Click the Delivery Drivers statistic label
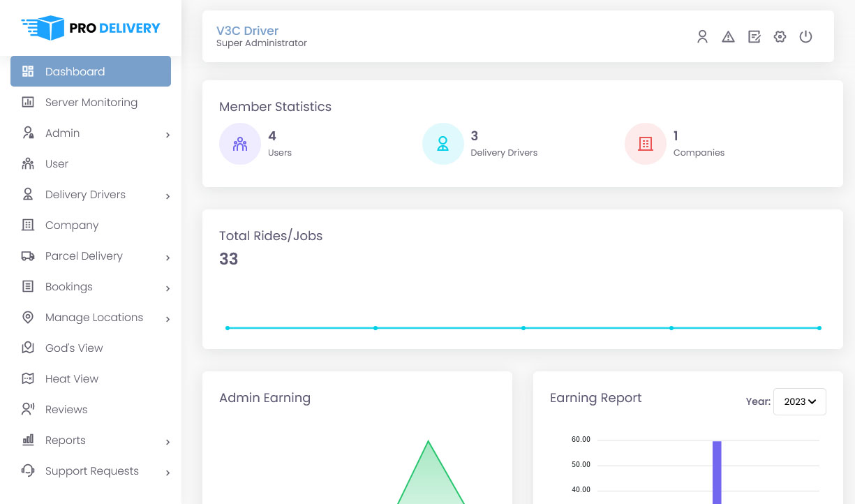855x504 pixels. click(504, 152)
